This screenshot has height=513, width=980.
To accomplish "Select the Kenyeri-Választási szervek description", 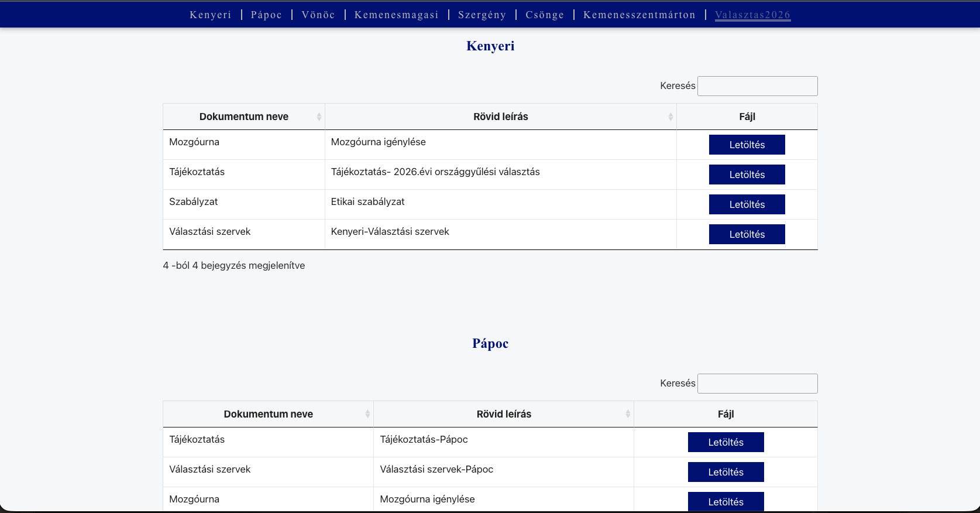I will point(390,231).
